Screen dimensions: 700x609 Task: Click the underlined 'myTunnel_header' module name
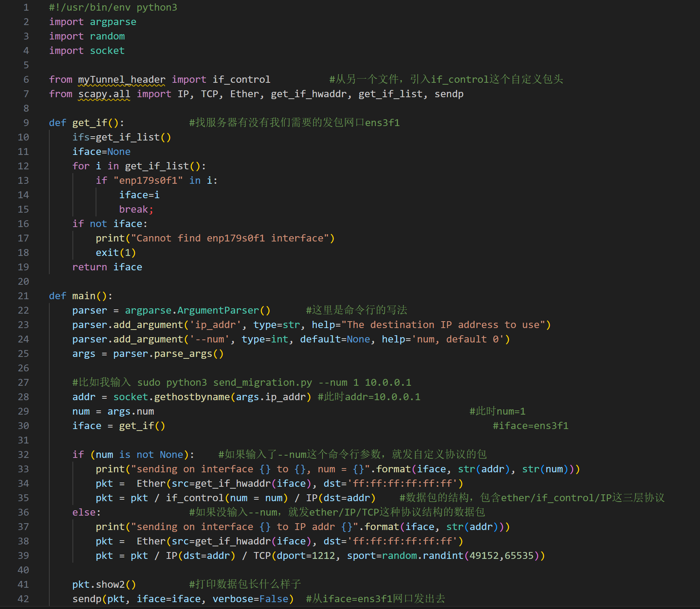122,80
